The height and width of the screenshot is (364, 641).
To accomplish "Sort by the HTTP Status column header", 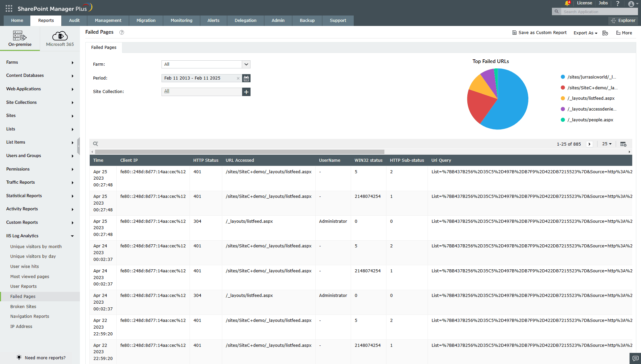I will point(206,160).
